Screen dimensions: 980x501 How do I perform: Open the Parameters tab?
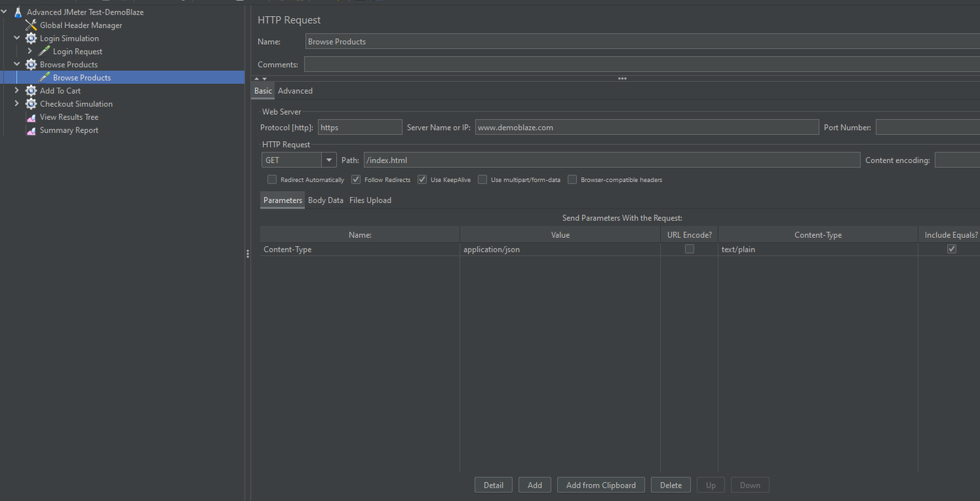coord(283,200)
